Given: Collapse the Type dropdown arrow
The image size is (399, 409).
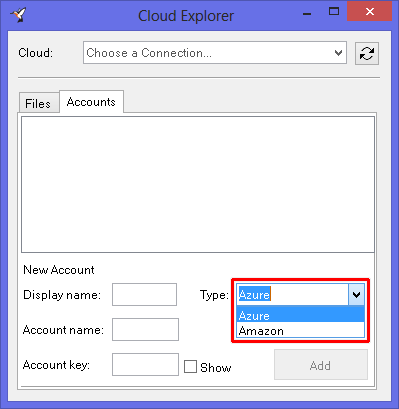Looking at the screenshot, I should [x=356, y=295].
